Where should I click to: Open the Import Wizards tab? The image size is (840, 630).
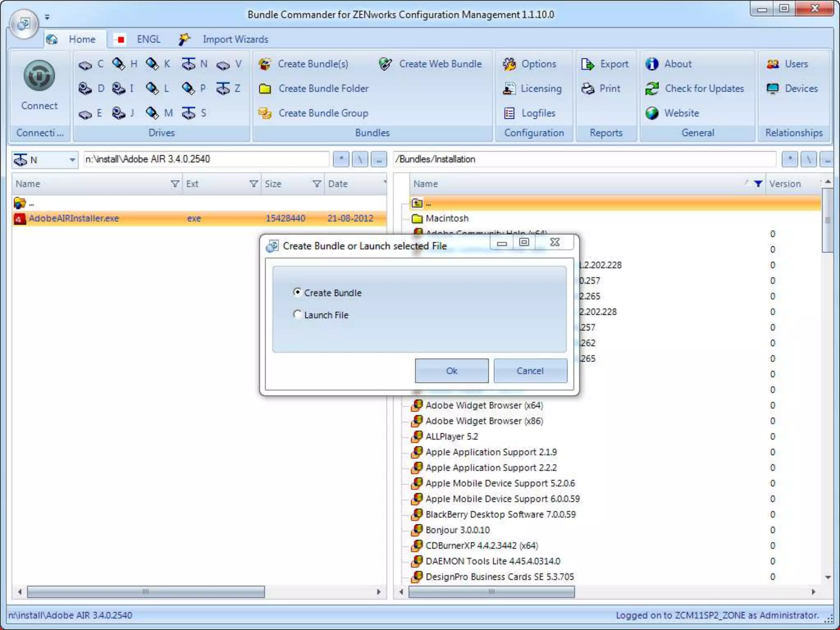point(235,39)
